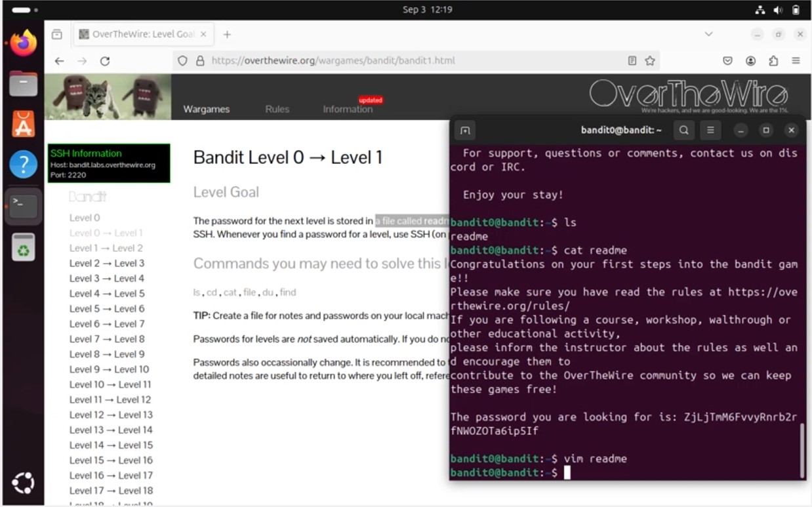Go to Level 11 → Level 12
Viewport: 812px width, 507px height.
click(110, 399)
